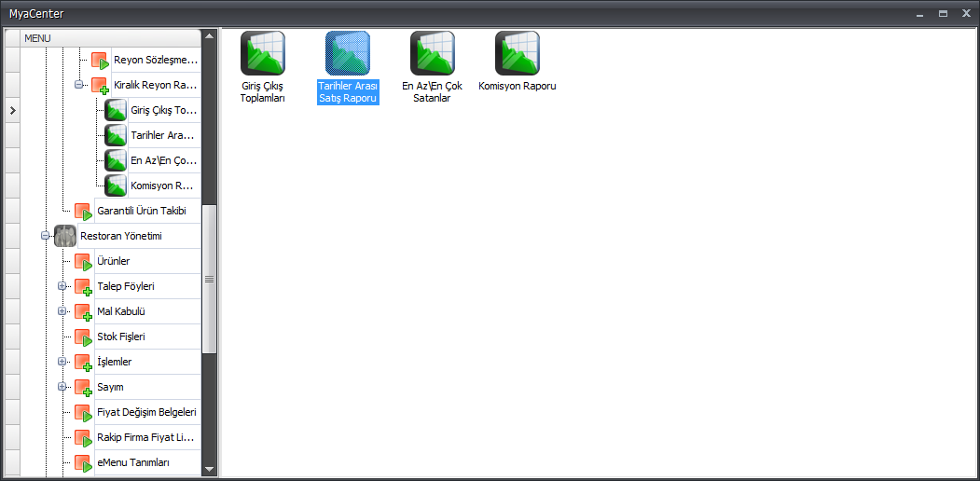This screenshot has height=481, width=980.
Task: Select Sayım tree label
Action: (x=111, y=387)
